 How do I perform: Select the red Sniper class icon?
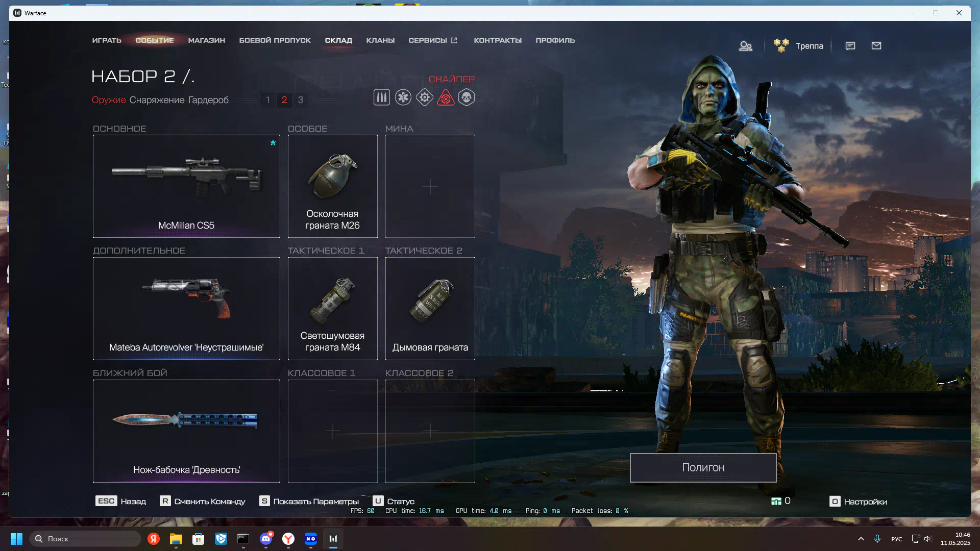click(446, 97)
